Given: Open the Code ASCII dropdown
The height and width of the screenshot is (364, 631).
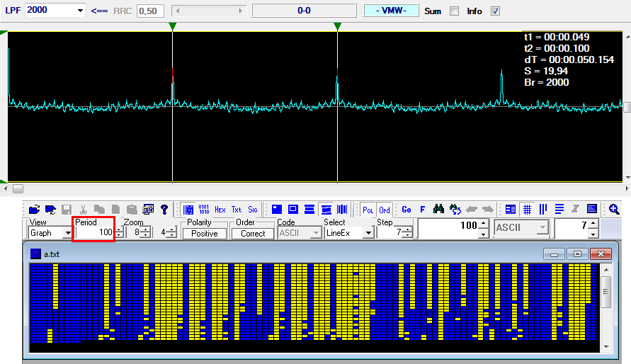Looking at the screenshot, I should 317,233.
